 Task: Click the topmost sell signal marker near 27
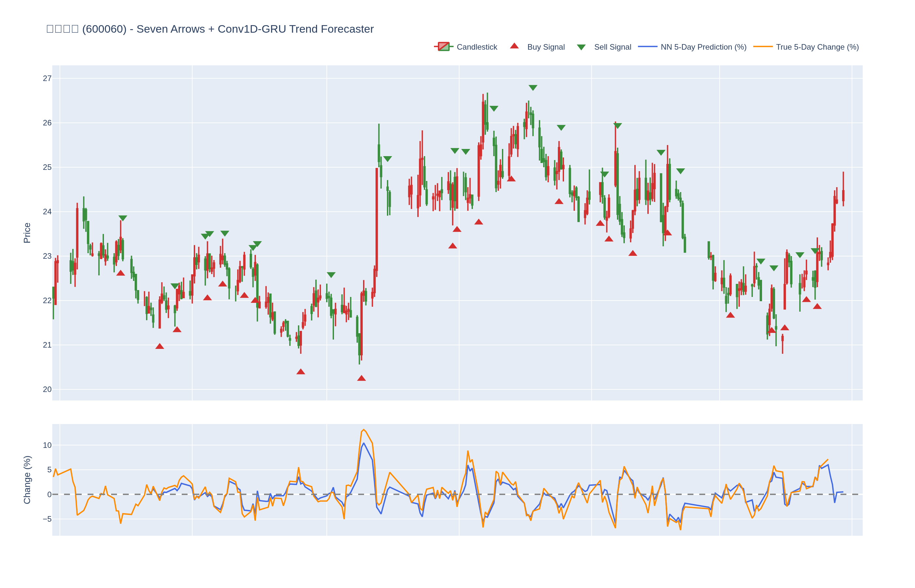point(533,88)
